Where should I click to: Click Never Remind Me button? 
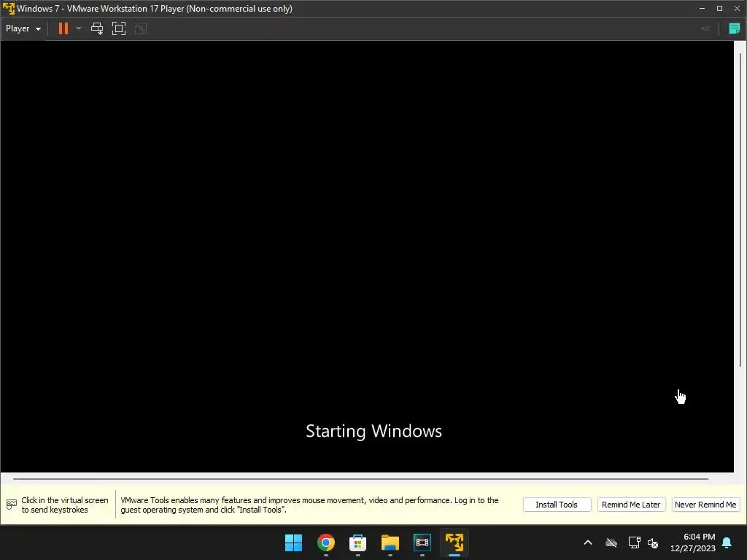tap(705, 505)
